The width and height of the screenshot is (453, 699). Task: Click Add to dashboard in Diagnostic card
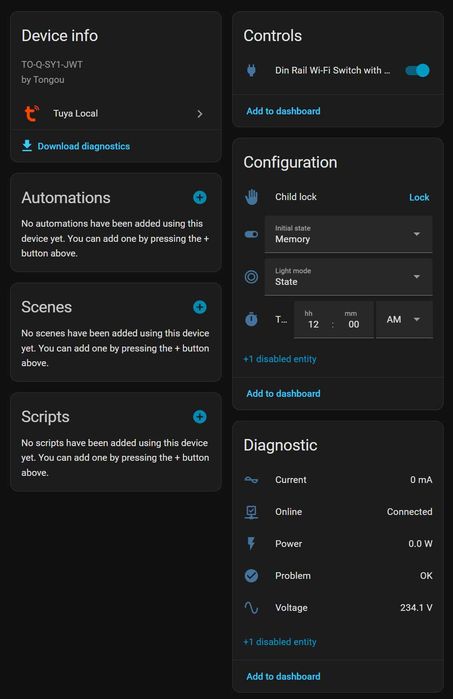pyautogui.click(x=283, y=676)
